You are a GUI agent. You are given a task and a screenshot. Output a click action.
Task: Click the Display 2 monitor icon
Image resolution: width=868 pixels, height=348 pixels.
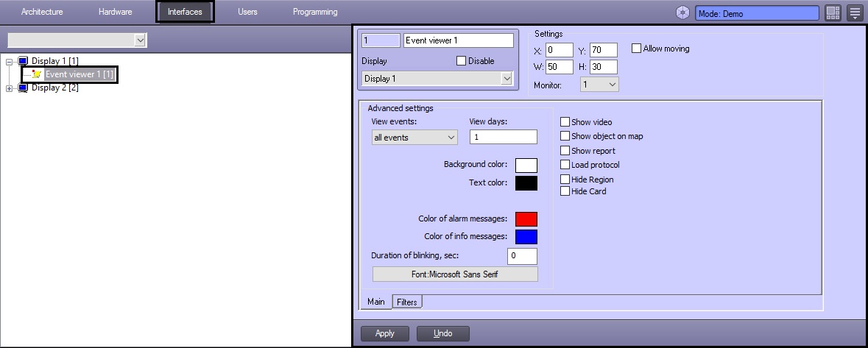(x=23, y=88)
